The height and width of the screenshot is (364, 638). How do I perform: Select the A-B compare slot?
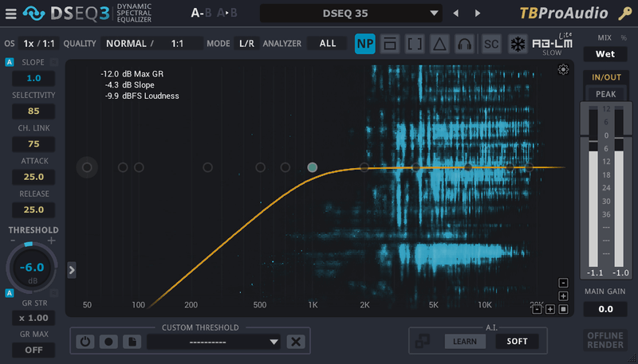click(201, 14)
